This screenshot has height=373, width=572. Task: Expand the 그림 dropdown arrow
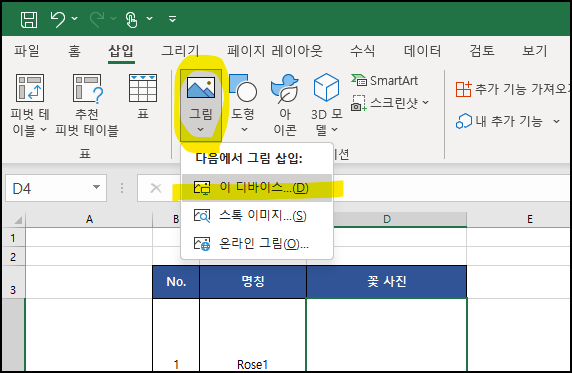tap(201, 129)
